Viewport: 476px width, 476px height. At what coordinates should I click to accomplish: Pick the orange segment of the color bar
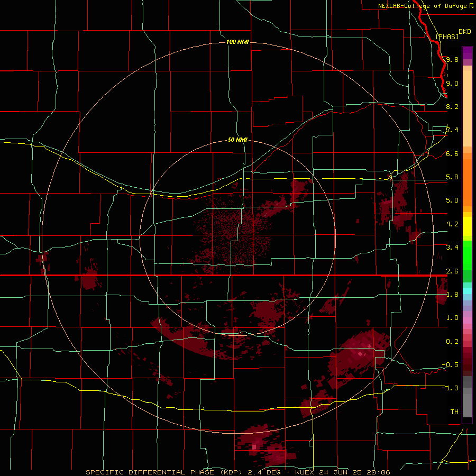pyautogui.click(x=467, y=182)
